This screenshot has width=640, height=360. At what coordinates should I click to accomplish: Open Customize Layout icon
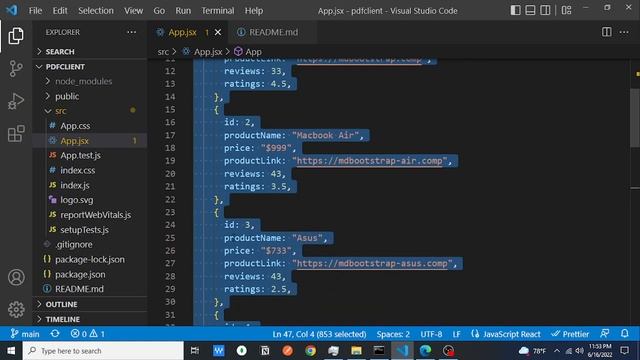click(567, 10)
